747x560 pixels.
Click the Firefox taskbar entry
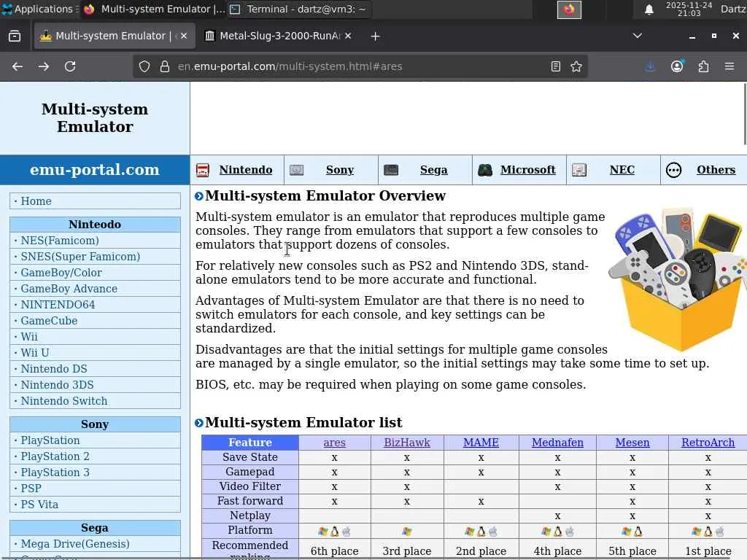click(154, 9)
